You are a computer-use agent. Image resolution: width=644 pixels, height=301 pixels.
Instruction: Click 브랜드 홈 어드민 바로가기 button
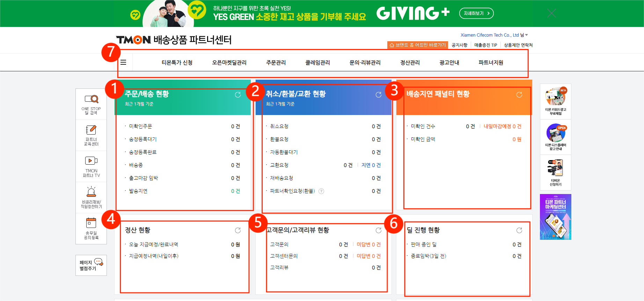(418, 45)
